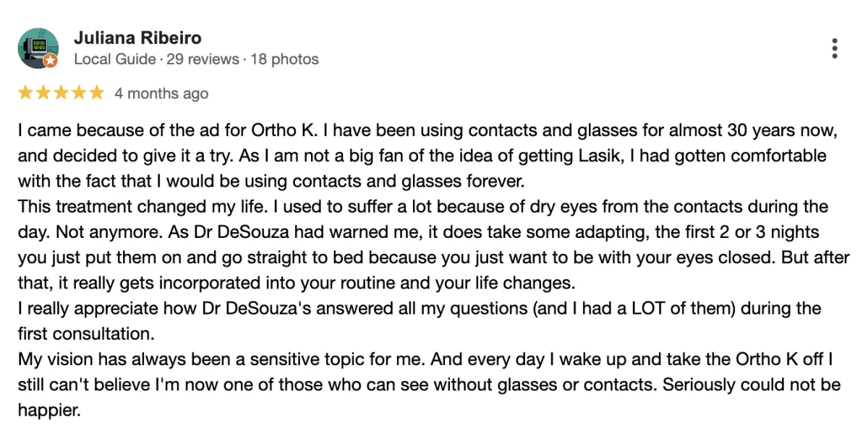Click the orange Local Guide star badge
Screen dimensions: 868x444
point(51,61)
